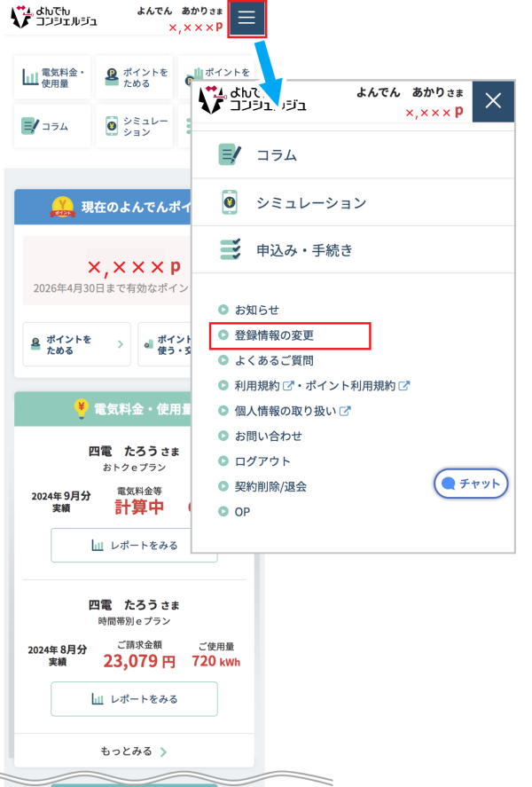This screenshot has height=787, width=532.
Task: Open the チャット chat bubble icon
Action: (x=450, y=484)
